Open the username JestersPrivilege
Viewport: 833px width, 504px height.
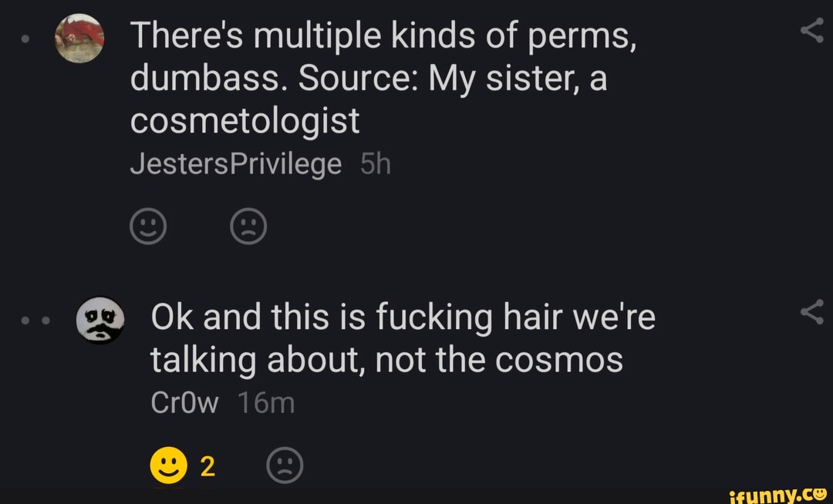[235, 163]
